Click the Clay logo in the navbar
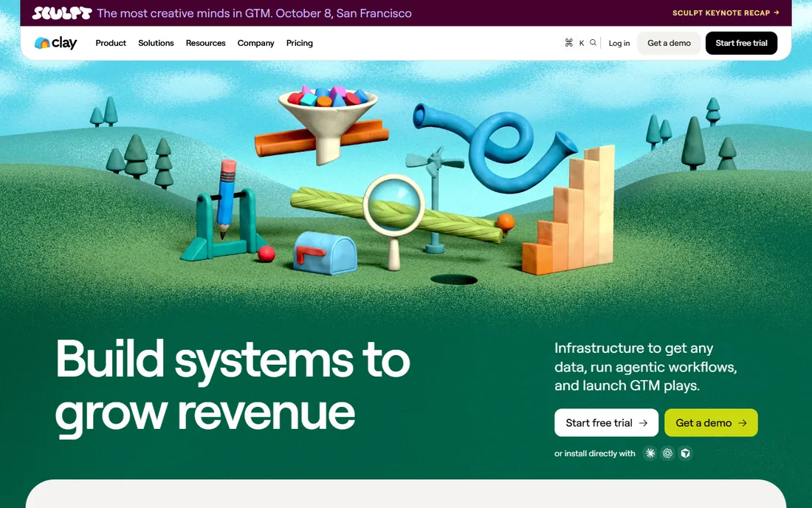The height and width of the screenshot is (508, 812). 56,43
